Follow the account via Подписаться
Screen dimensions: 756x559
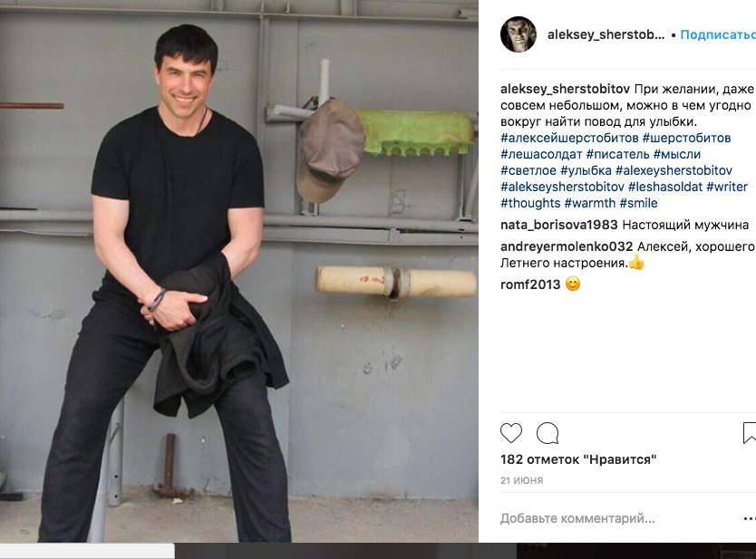(718, 34)
